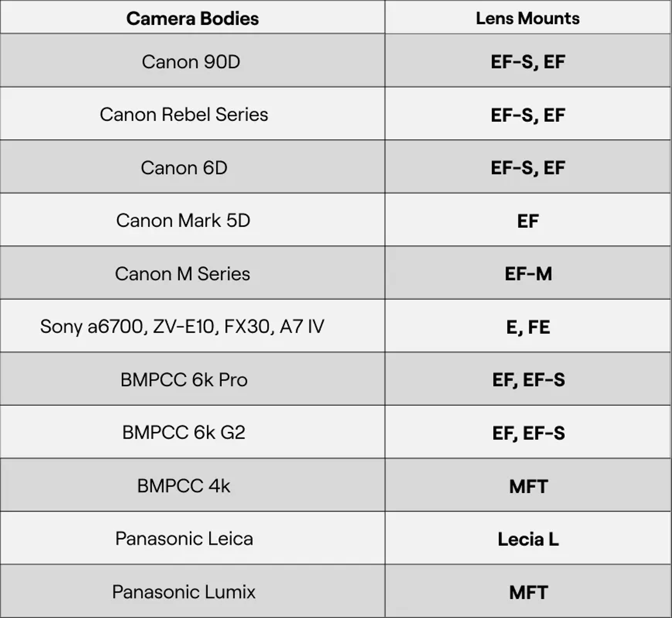This screenshot has width=672, height=618.
Task: Click the lone EF mount for Canon Mark 5D
Action: click(x=528, y=221)
